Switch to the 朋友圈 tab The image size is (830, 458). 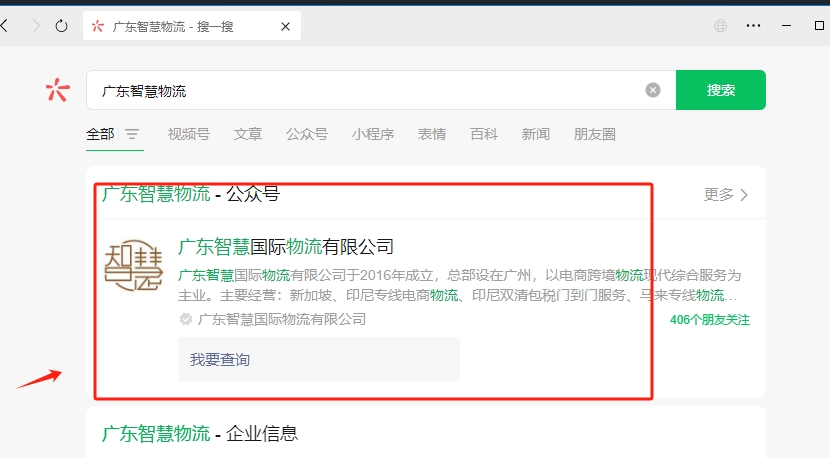click(594, 134)
